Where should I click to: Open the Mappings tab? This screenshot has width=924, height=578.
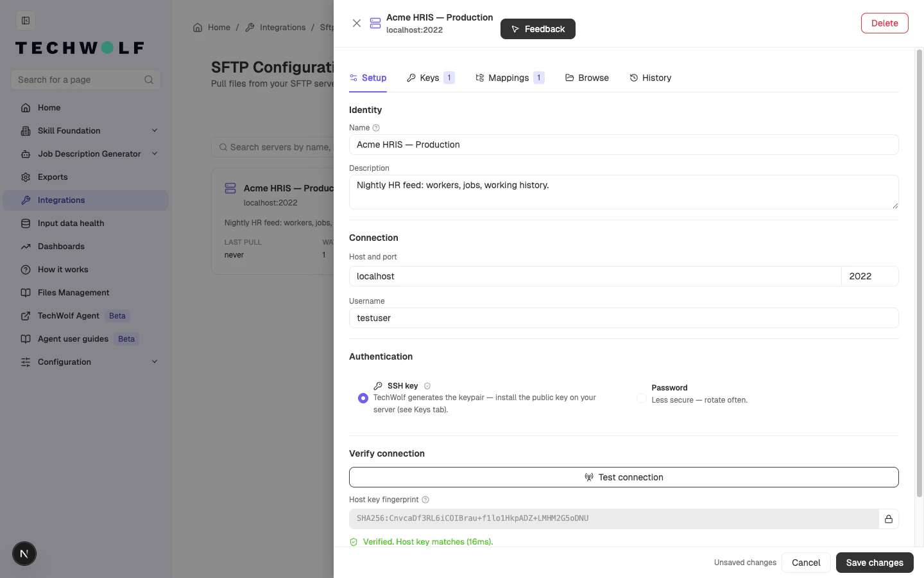[509, 78]
